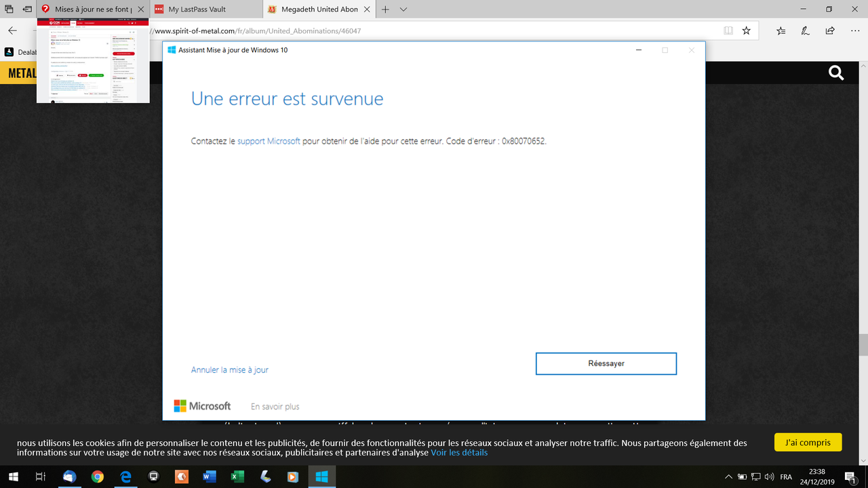Launch Google Chrome from the taskbar
Screen dimensions: 868x488
(x=97, y=476)
